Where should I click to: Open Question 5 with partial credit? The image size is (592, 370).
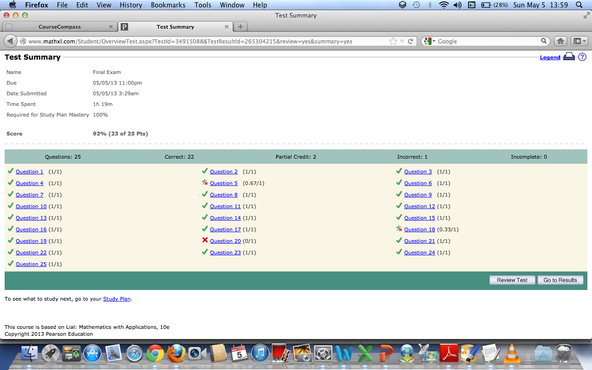[x=224, y=183]
